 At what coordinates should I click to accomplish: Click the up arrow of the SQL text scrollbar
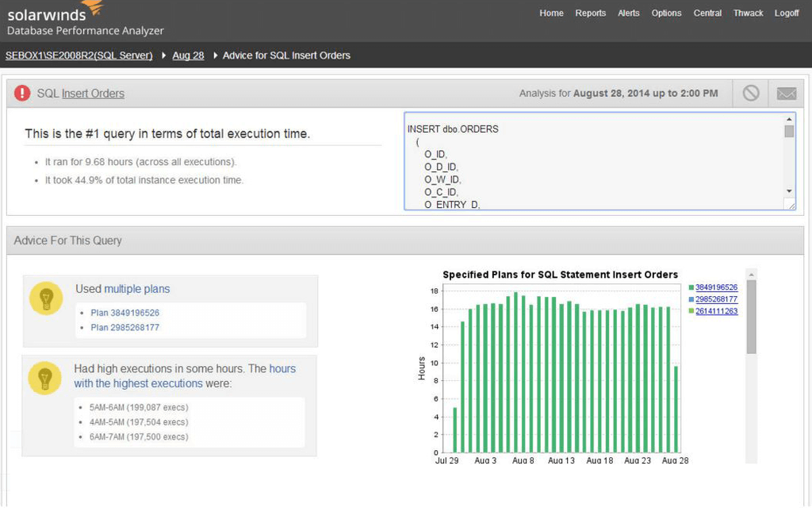pos(788,119)
